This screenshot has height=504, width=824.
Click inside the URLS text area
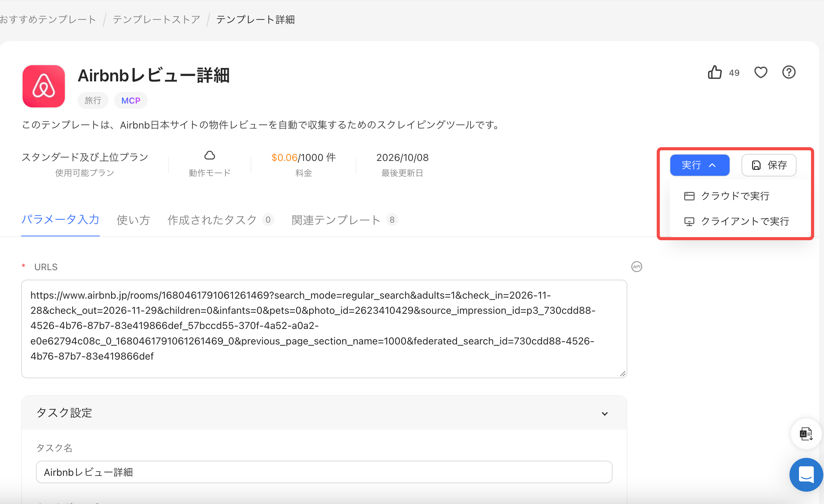[324, 329]
